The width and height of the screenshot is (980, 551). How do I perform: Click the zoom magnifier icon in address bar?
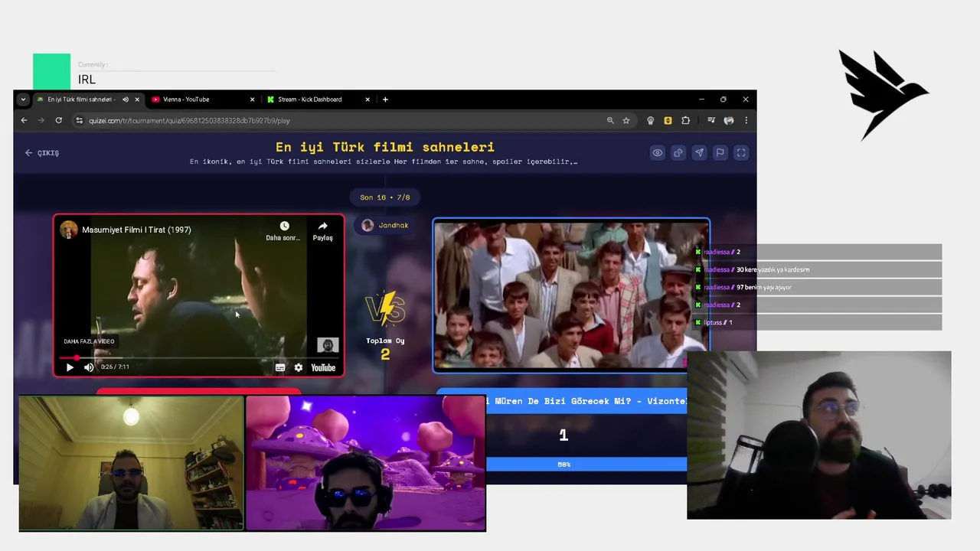point(610,120)
